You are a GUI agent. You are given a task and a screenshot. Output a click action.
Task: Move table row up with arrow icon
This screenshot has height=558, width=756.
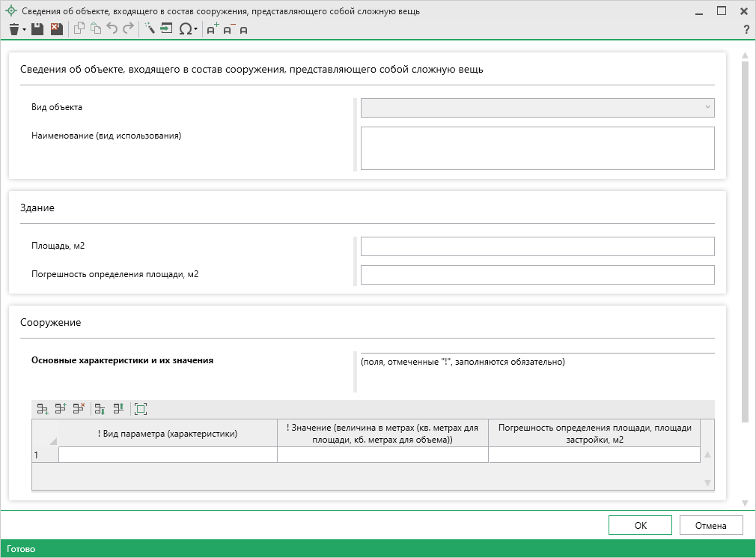click(118, 409)
